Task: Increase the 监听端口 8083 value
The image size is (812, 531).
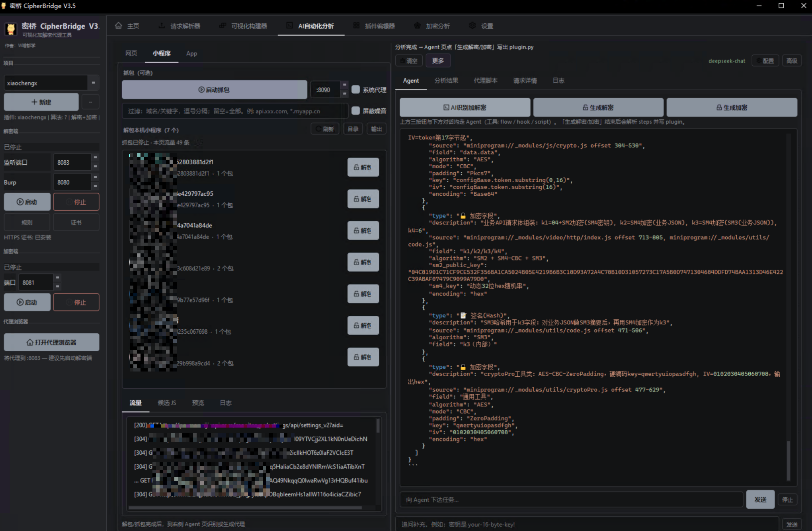Action: click(x=96, y=158)
